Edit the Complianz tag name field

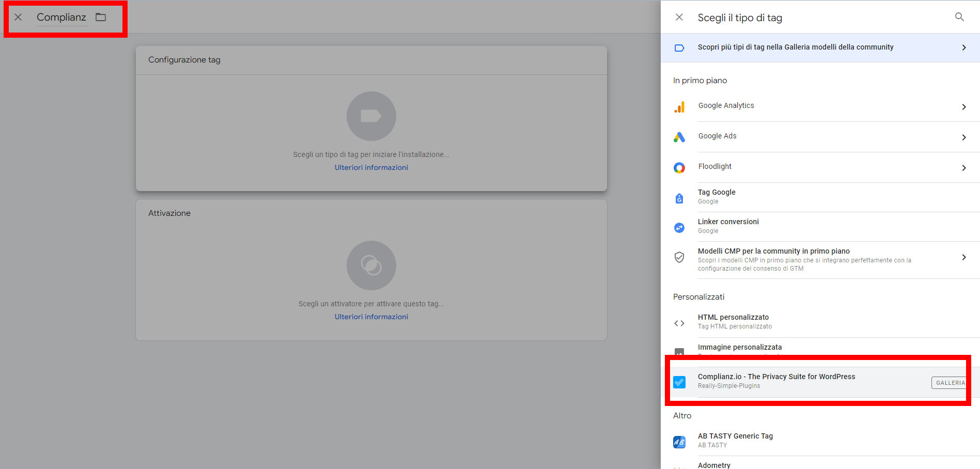(61, 18)
